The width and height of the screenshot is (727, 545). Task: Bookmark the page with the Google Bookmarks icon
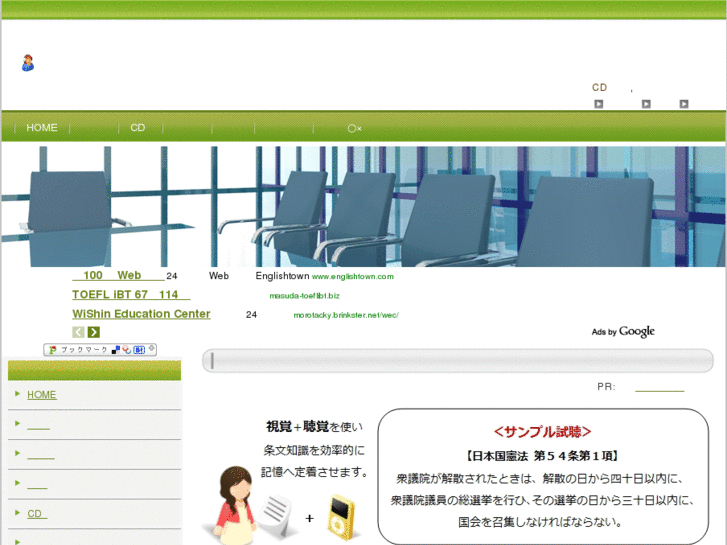coord(127,350)
